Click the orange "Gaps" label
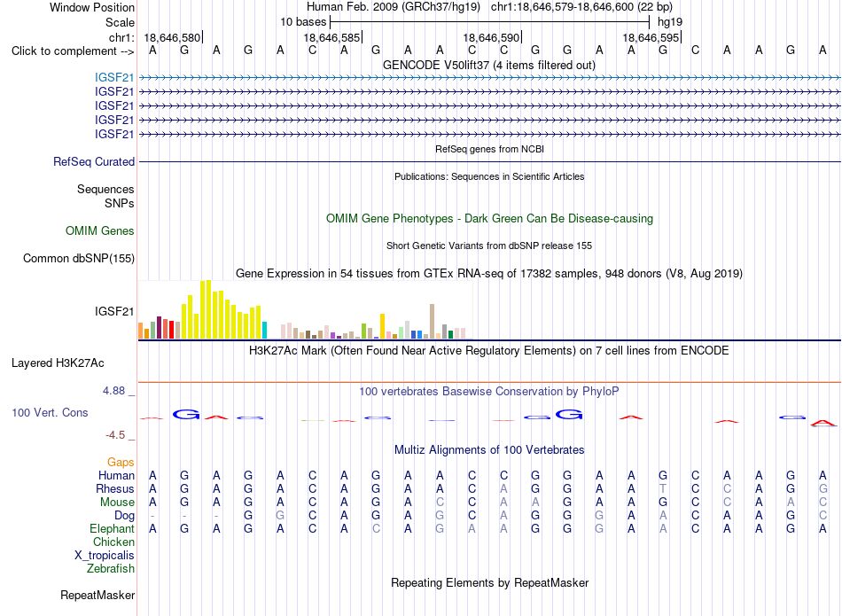Screen dimensions: 842x616 coord(121,463)
